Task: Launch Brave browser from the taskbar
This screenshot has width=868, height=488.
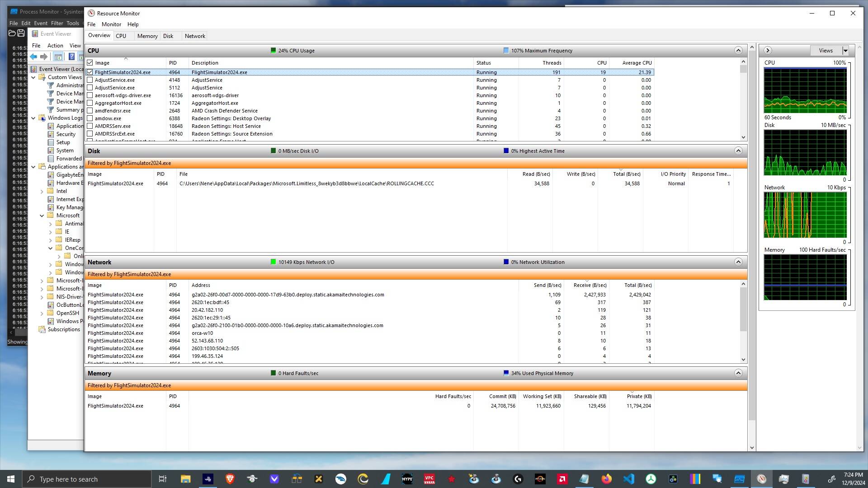Action: click(230, 479)
